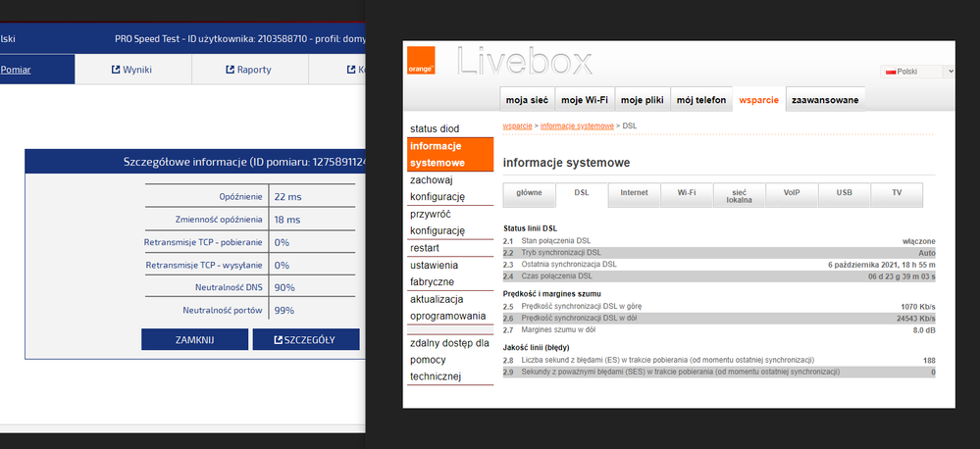Open the 'moja sieć' Livebox tab
This screenshot has width=980, height=449.
click(x=527, y=100)
